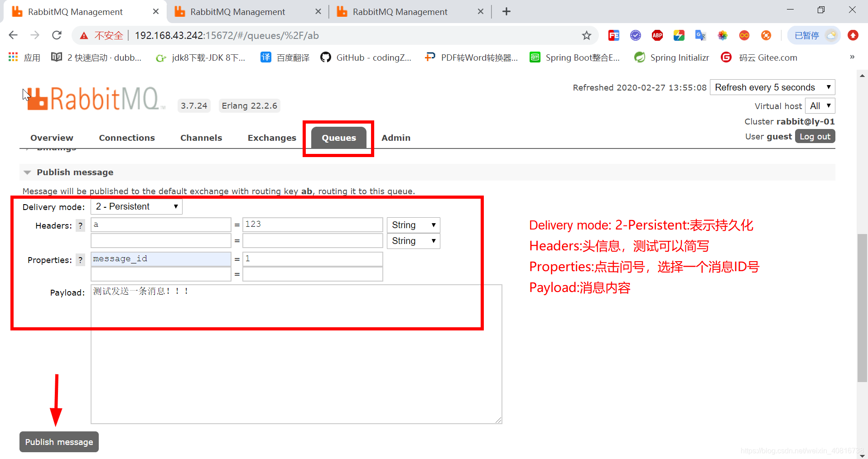Viewport: 868px width, 459px height.
Task: Show hidden bookmarks via double chevron
Action: pos(852,57)
